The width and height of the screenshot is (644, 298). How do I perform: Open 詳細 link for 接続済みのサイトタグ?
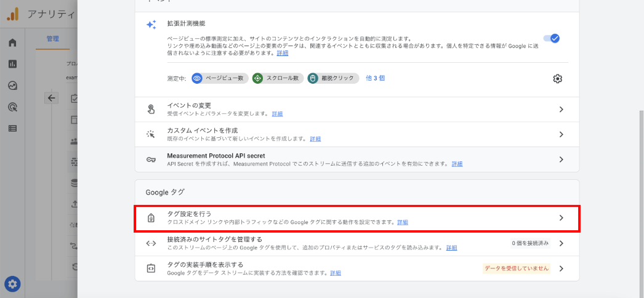click(451, 248)
